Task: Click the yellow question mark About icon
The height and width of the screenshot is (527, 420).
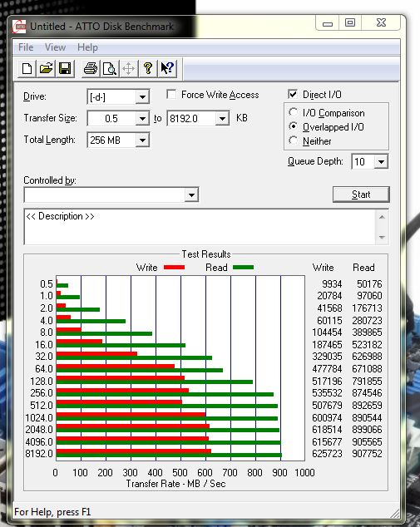Action: click(148, 68)
